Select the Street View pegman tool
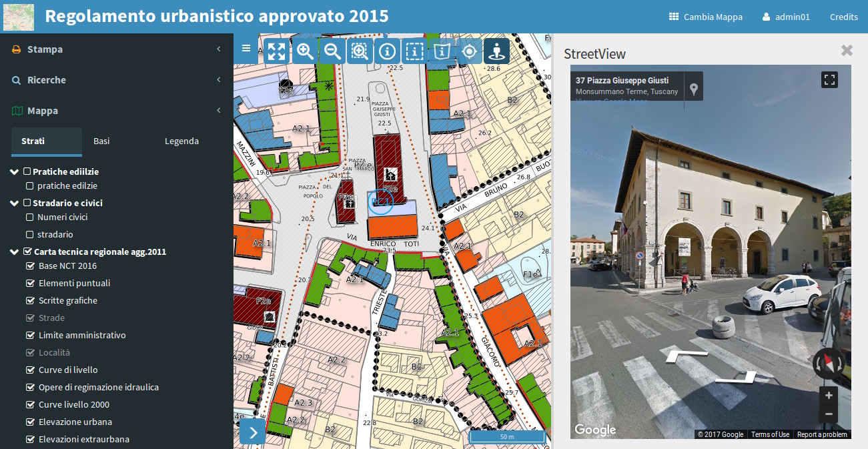Image resolution: width=868 pixels, height=449 pixels. click(496, 50)
